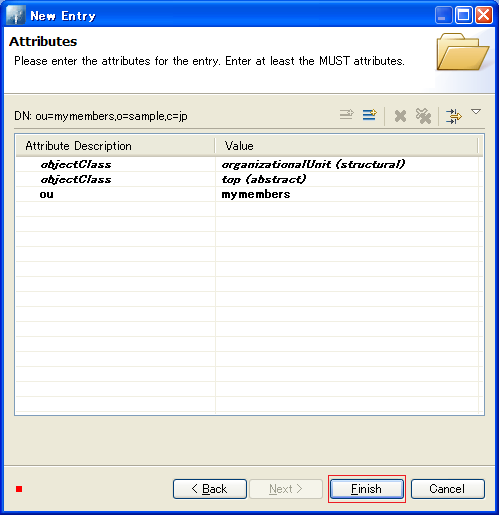The height and width of the screenshot is (515, 499).
Task: Click the Finish button
Action: 367,489
